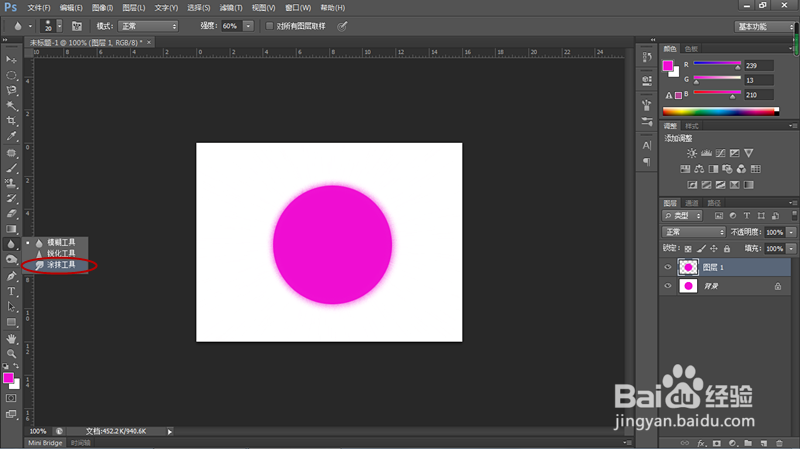Swap foreground and background colors
Image resolution: width=800 pixels, height=449 pixels.
[x=16, y=366]
